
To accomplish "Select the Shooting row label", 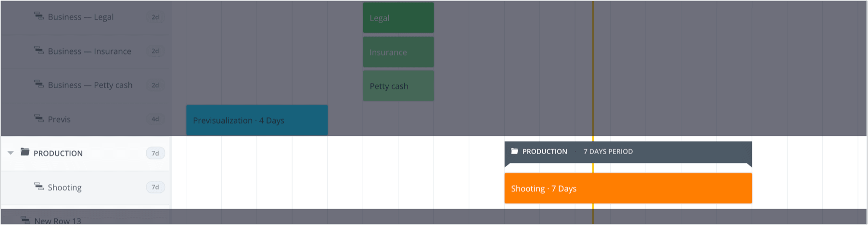I will coord(64,187).
